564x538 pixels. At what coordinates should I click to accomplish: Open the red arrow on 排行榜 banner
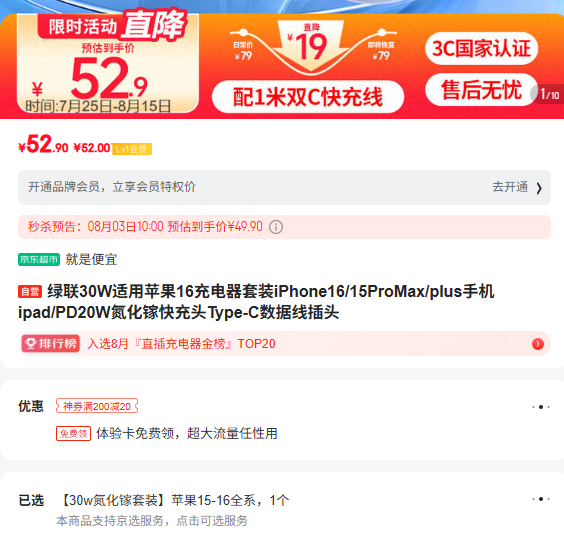click(x=538, y=344)
